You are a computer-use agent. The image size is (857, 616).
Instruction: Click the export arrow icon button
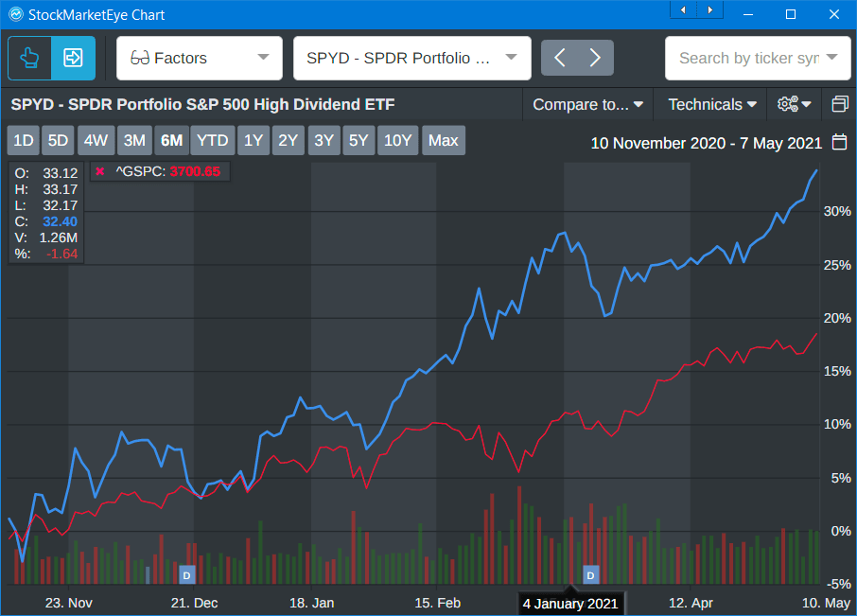[x=73, y=58]
